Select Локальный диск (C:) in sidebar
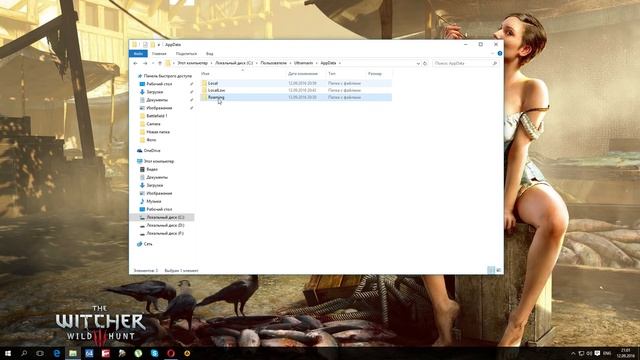Screen dimensions: 640x360 (165, 217)
